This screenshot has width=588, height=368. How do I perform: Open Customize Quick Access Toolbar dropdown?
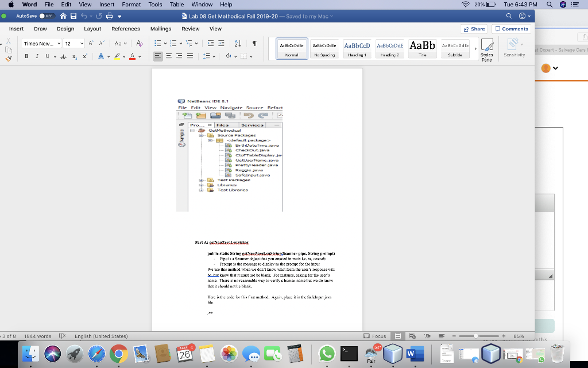click(x=119, y=16)
